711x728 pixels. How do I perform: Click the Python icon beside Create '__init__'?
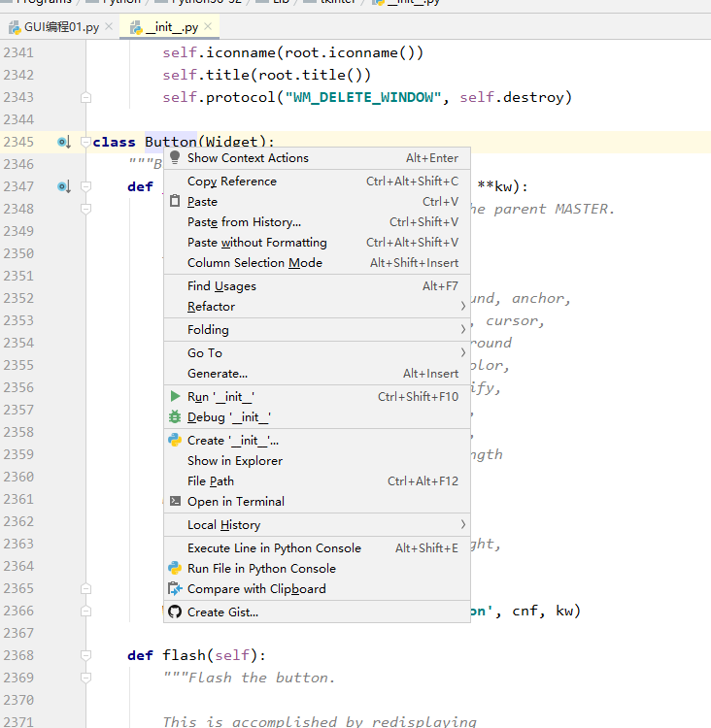click(x=175, y=440)
